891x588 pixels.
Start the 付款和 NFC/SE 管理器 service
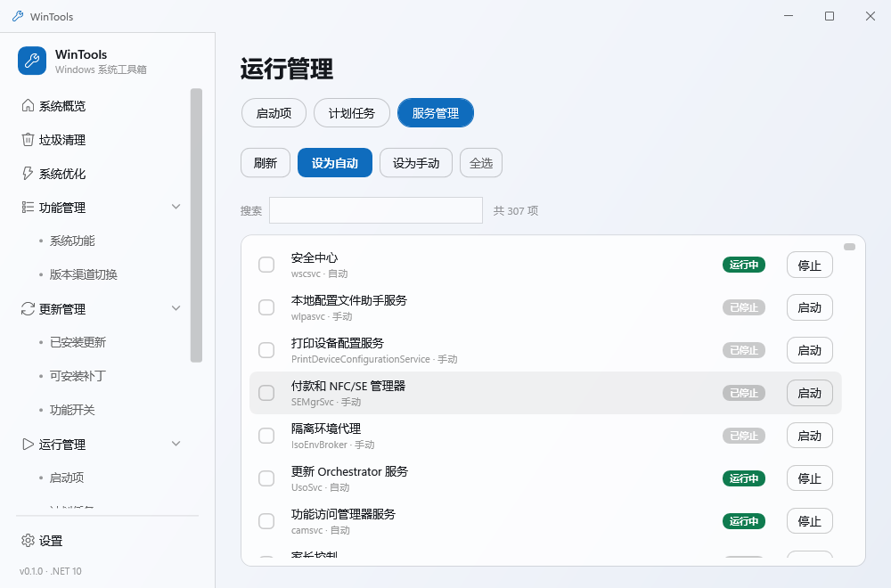[x=810, y=393]
